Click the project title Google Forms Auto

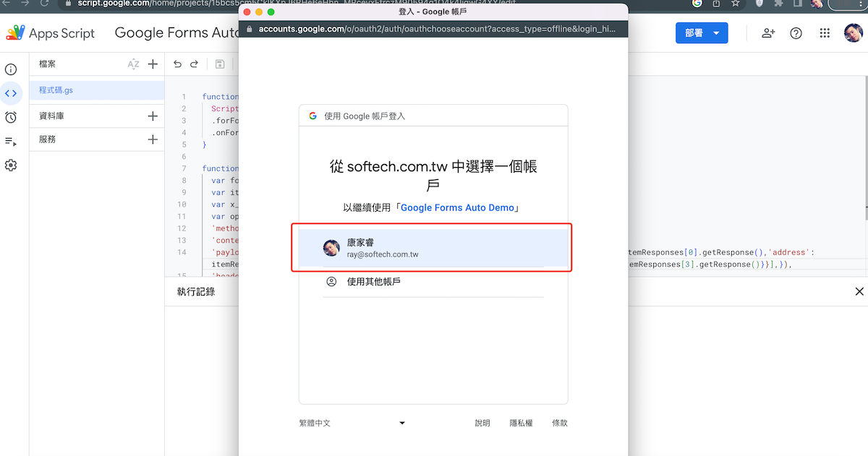[178, 33]
